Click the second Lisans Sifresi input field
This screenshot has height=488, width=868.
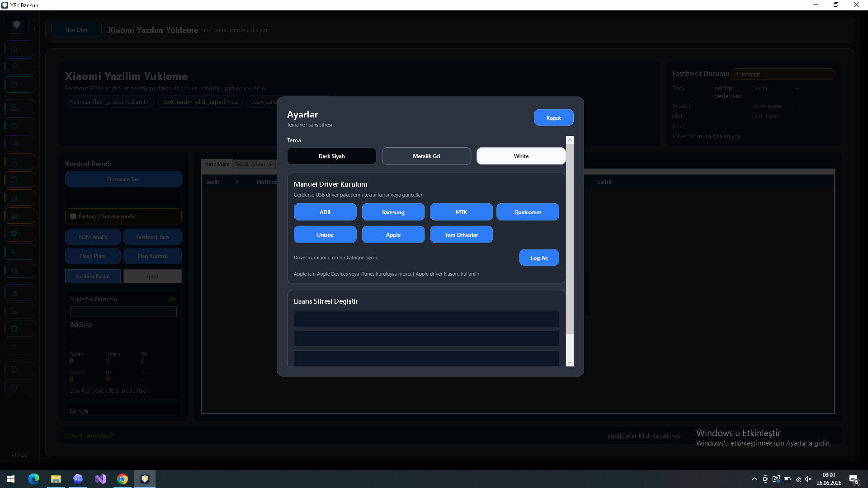[x=426, y=339]
